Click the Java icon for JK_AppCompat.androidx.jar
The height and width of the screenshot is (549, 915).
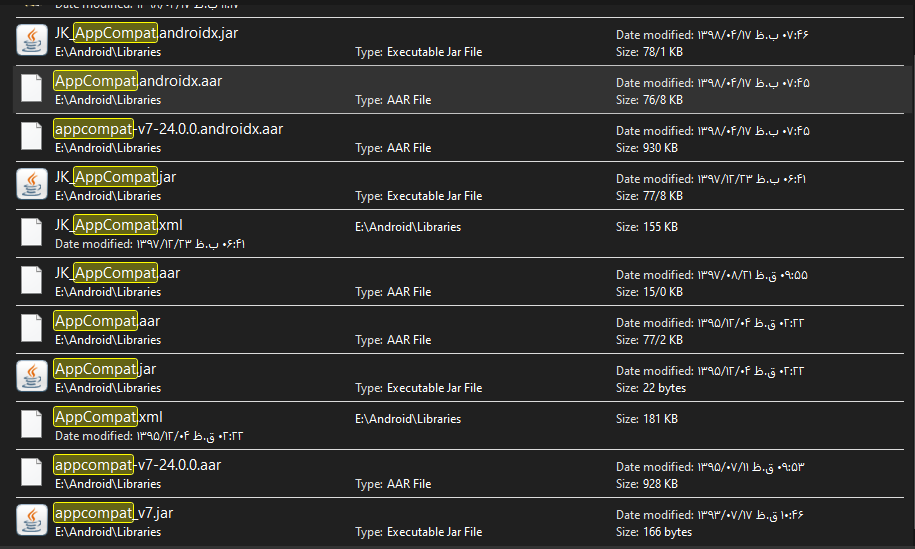(32, 40)
